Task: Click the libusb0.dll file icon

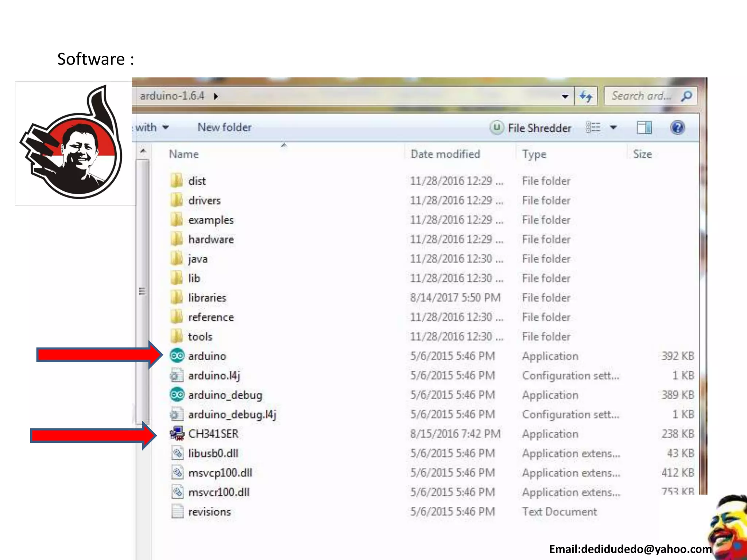Action: click(x=177, y=453)
